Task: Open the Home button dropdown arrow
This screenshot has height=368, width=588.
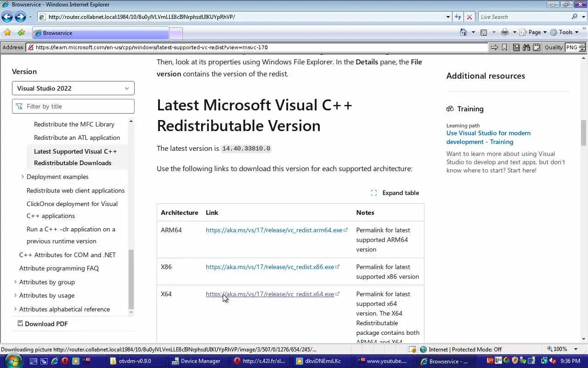Action: point(473,32)
